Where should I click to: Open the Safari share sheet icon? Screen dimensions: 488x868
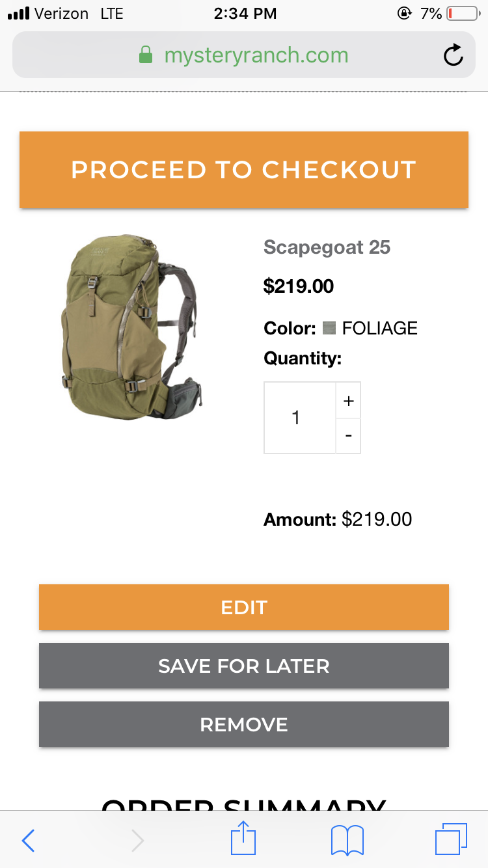pos(243,838)
